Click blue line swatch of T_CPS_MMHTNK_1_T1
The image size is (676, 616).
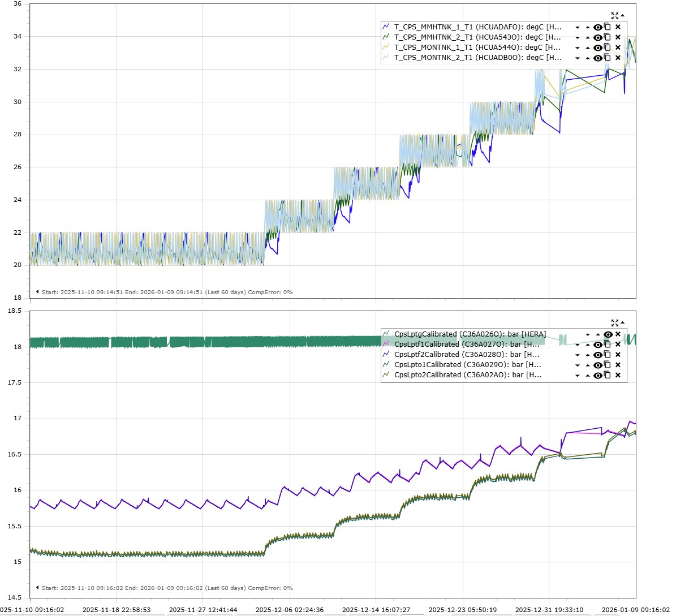coord(386,27)
